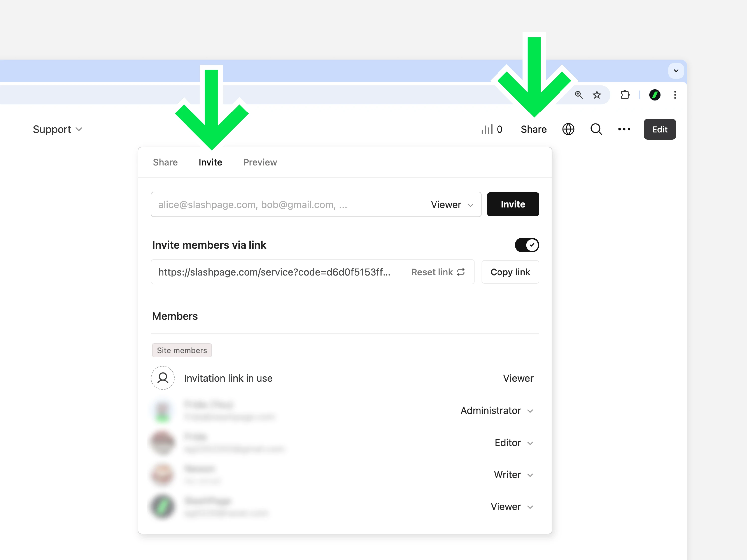Open the browser extensions puzzle icon
747x560 pixels.
pyautogui.click(x=625, y=95)
